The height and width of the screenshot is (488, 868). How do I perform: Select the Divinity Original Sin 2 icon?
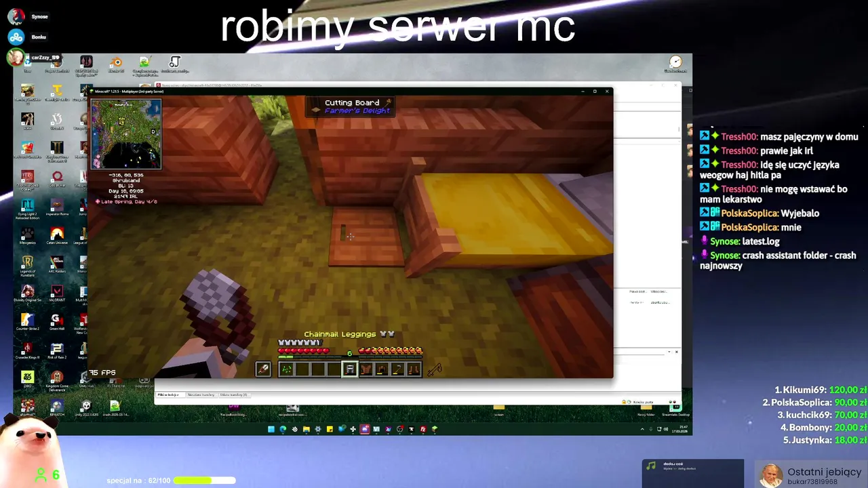(27, 293)
